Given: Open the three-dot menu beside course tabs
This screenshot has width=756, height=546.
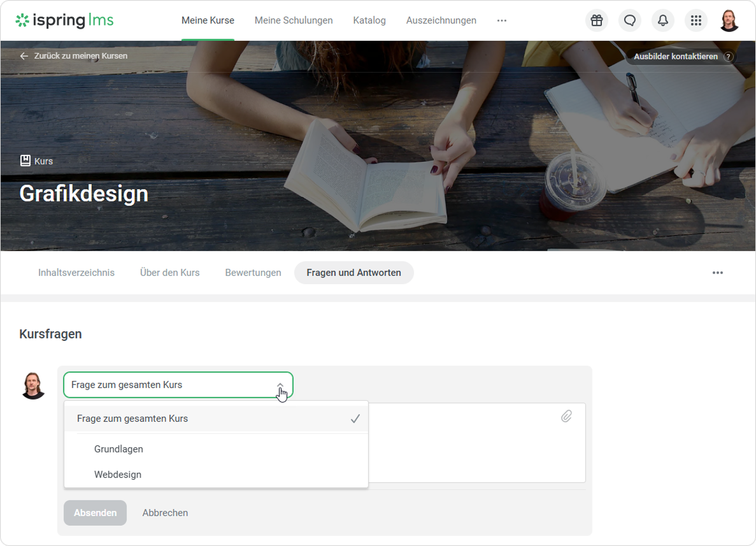Looking at the screenshot, I should 717,273.
